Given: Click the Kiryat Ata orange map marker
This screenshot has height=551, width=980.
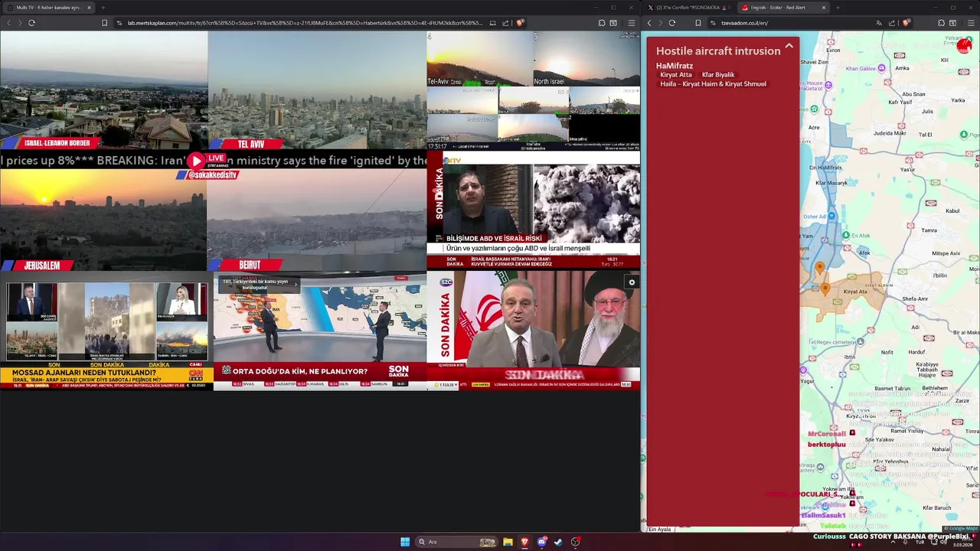Looking at the screenshot, I should pos(825,289).
